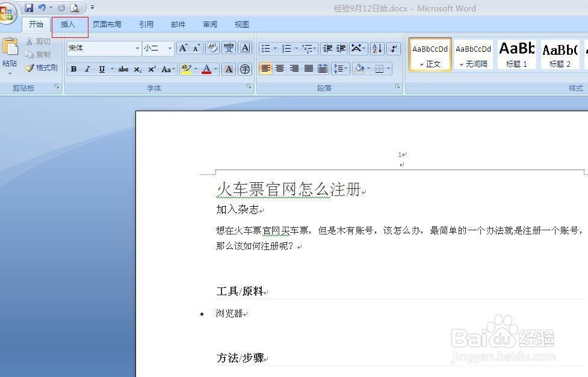Image resolution: width=588 pixels, height=377 pixels.
Task: Select the Format Painter tool
Action: [42, 67]
